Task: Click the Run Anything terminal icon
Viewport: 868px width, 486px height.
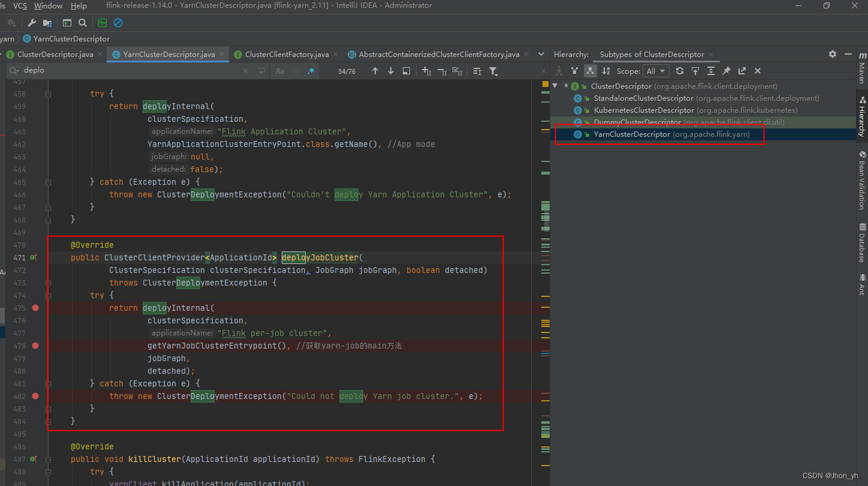Action: pos(67,23)
